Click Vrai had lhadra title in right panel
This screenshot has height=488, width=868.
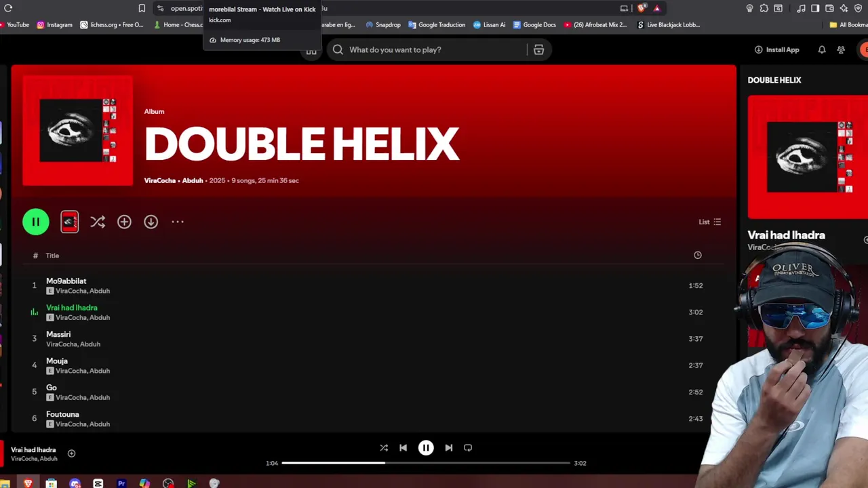(x=786, y=235)
